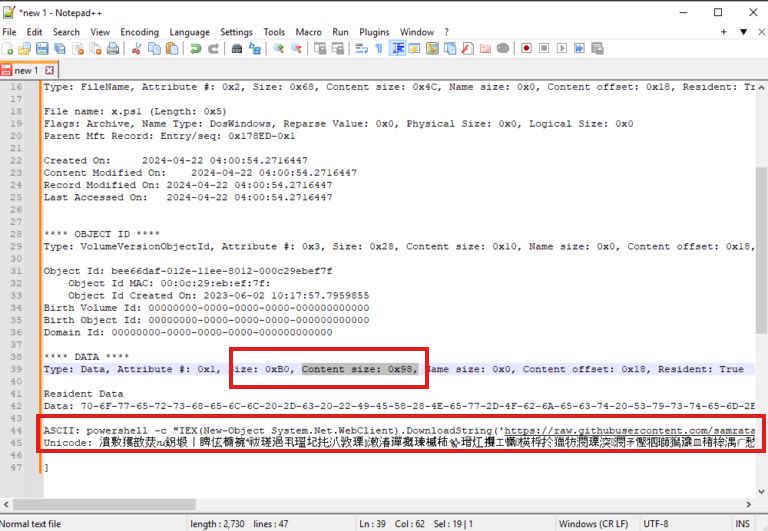Print the document using the printer icon
Image resolution: width=768 pixels, height=531 pixels.
(113, 48)
